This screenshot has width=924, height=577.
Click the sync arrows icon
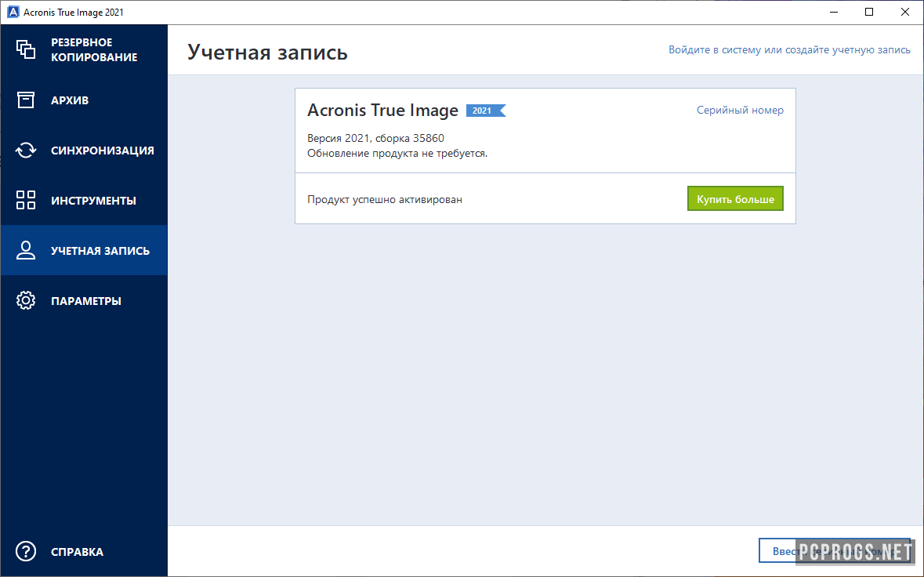point(26,151)
